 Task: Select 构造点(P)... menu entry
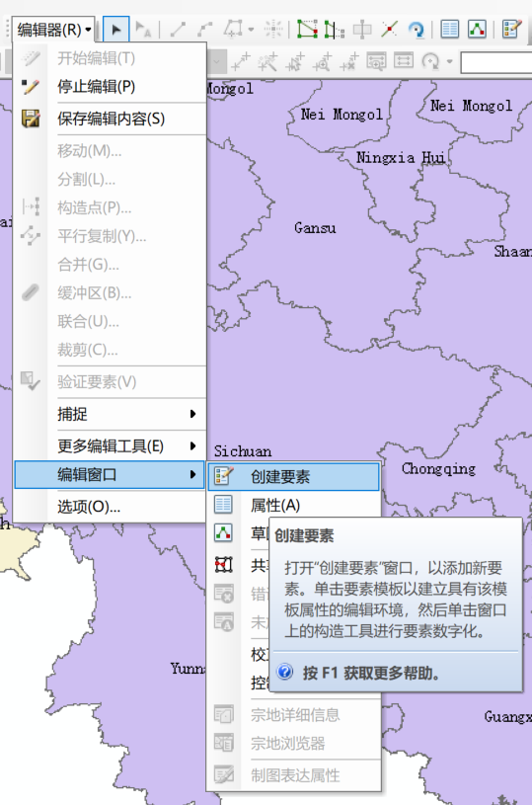pyautogui.click(x=111, y=207)
